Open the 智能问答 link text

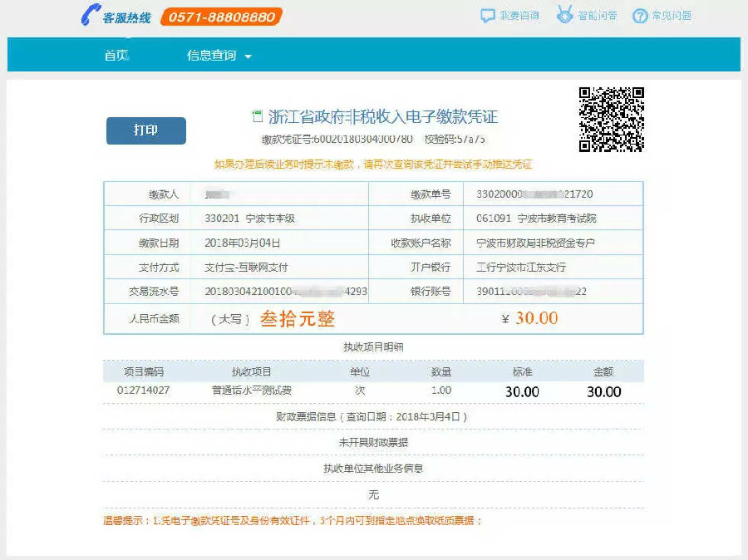pyautogui.click(x=597, y=16)
